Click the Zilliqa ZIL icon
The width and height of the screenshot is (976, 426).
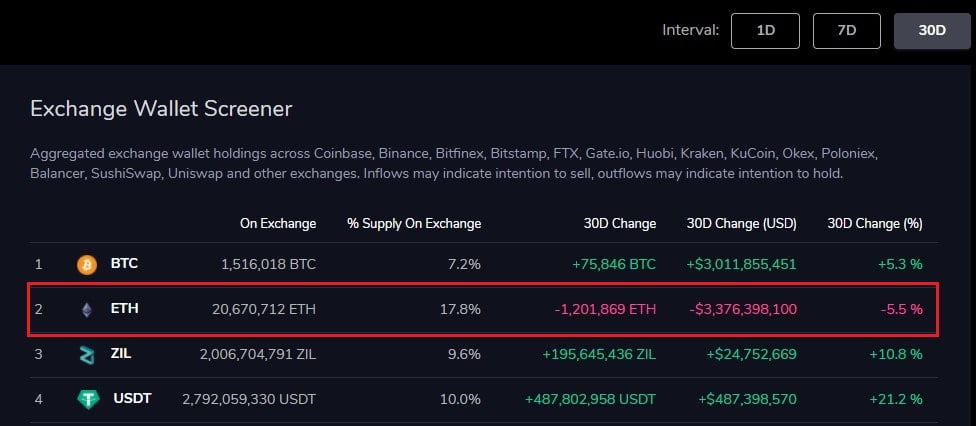click(88, 355)
